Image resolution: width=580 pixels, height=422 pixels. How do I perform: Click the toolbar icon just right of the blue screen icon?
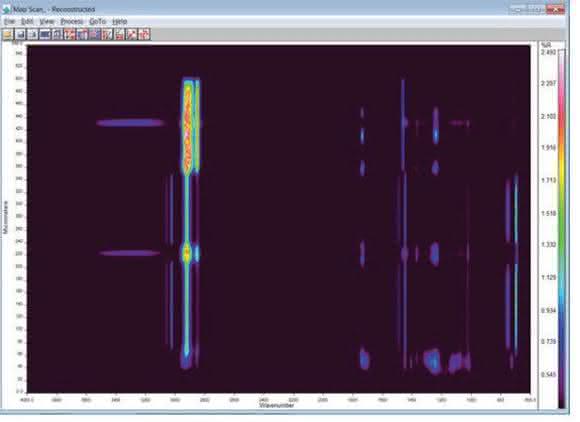(57, 34)
